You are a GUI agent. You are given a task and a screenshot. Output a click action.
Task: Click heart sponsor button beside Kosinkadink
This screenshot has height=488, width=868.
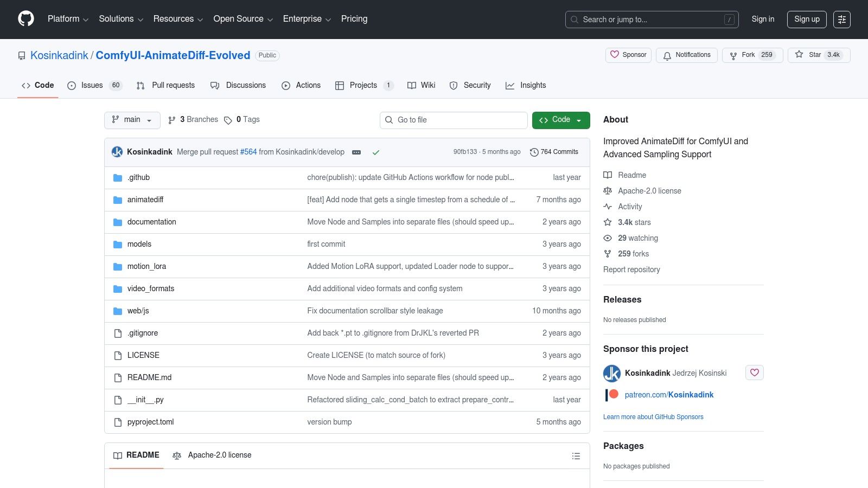[x=754, y=373]
